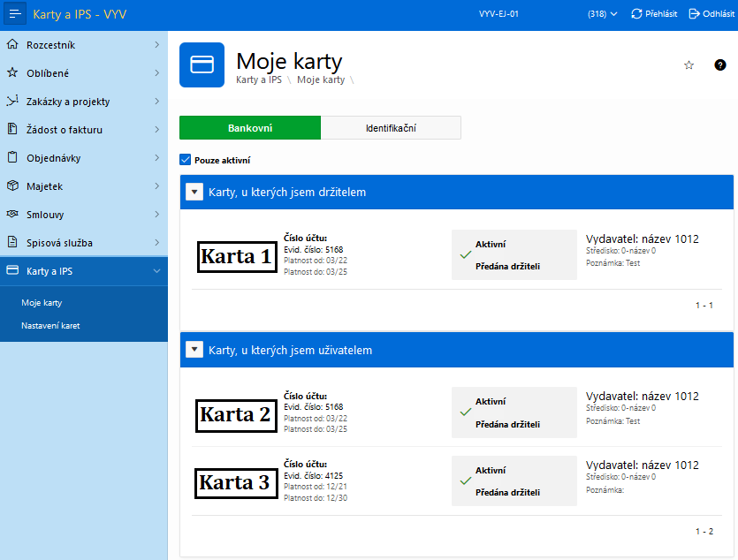Open help via question mark icon

click(x=719, y=65)
